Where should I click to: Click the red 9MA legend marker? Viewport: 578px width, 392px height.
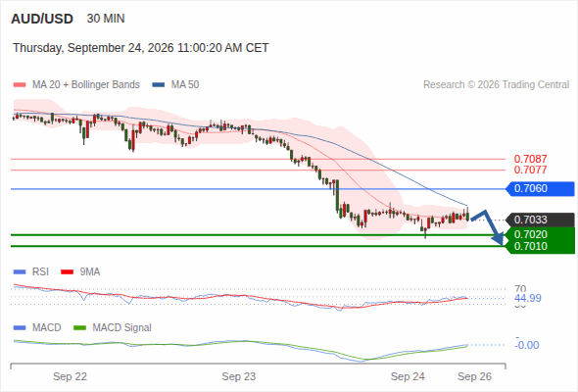pyautogui.click(x=67, y=272)
